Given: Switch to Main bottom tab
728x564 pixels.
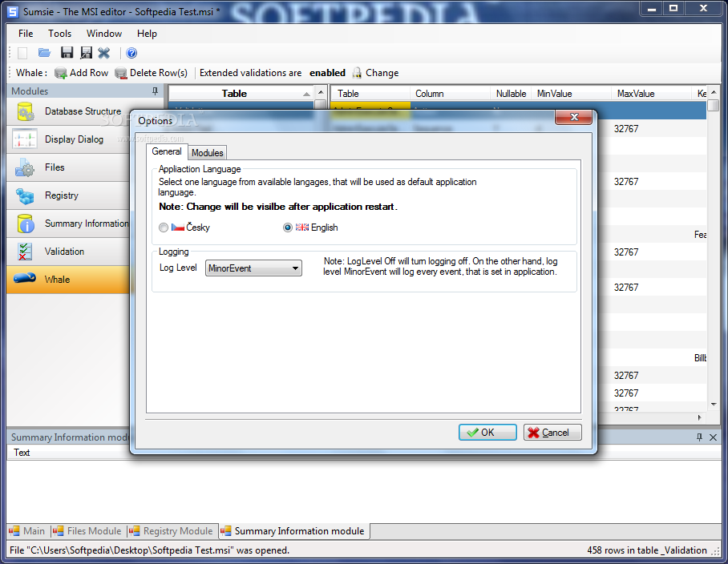Looking at the screenshot, I should (x=27, y=531).
